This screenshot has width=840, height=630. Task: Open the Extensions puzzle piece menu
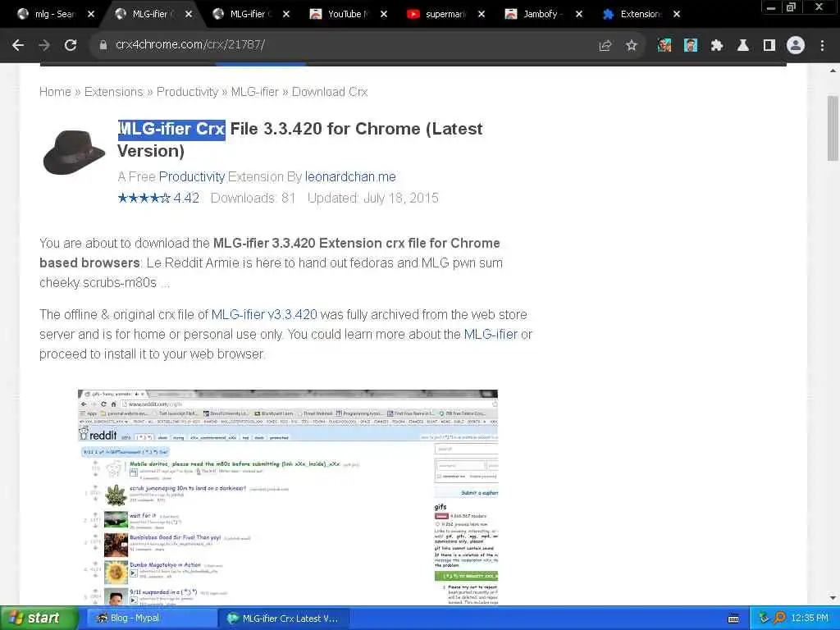[717, 46]
